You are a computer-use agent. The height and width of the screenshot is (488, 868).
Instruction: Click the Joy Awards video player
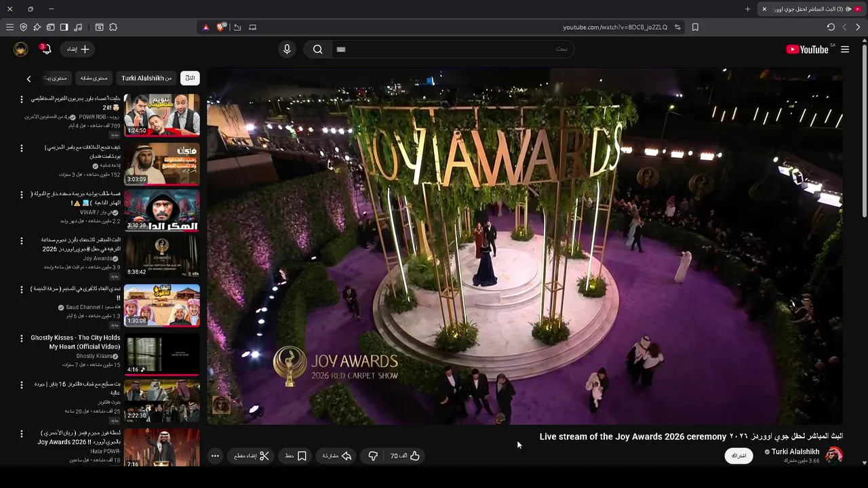point(525,246)
